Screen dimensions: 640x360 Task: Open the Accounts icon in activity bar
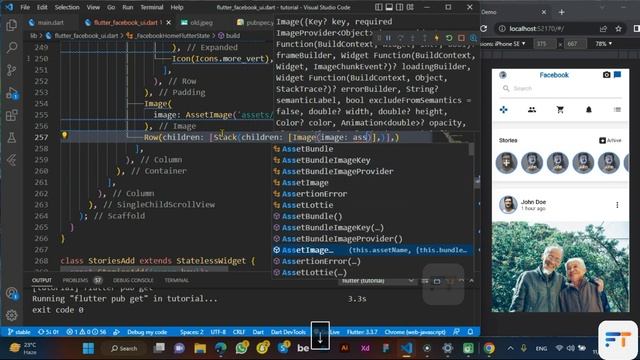(x=11, y=293)
